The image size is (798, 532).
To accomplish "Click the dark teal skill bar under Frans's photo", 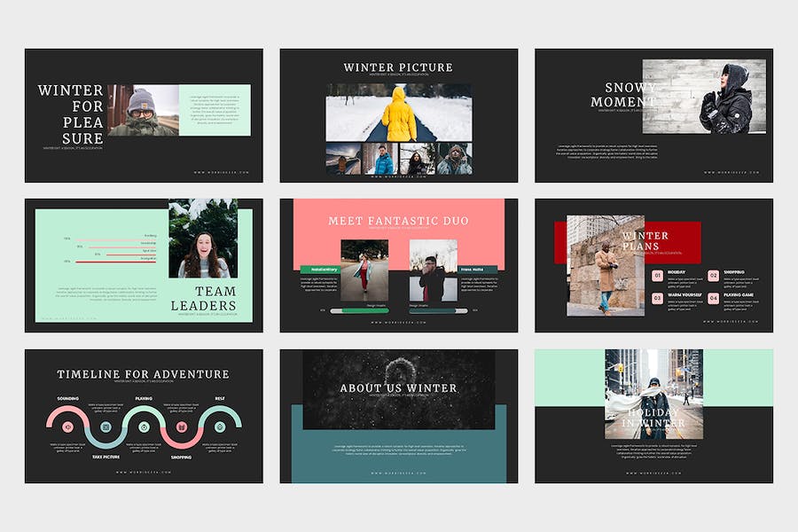I will click(x=438, y=310).
